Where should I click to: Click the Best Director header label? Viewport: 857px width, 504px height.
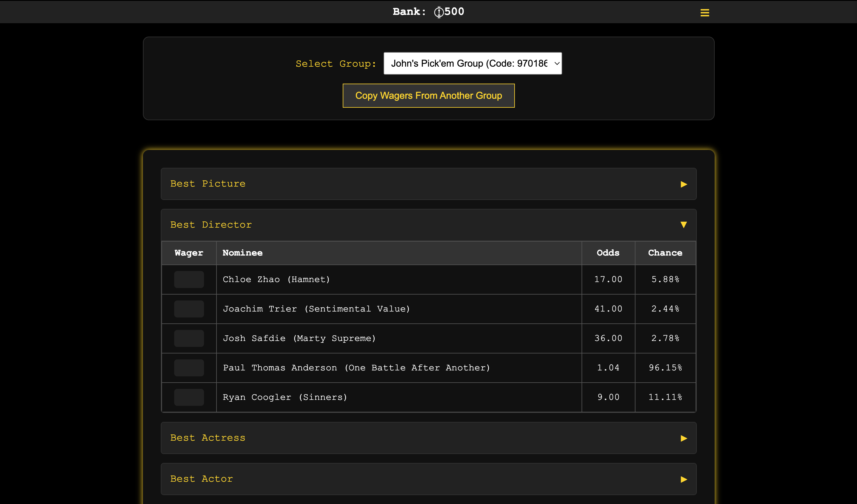pyautogui.click(x=211, y=225)
